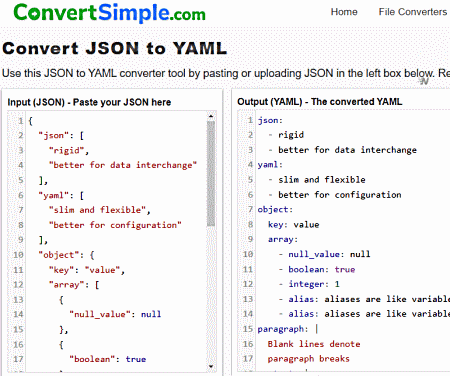Click input line "boolean": true
This screenshot has width=450, height=376.
(x=108, y=359)
